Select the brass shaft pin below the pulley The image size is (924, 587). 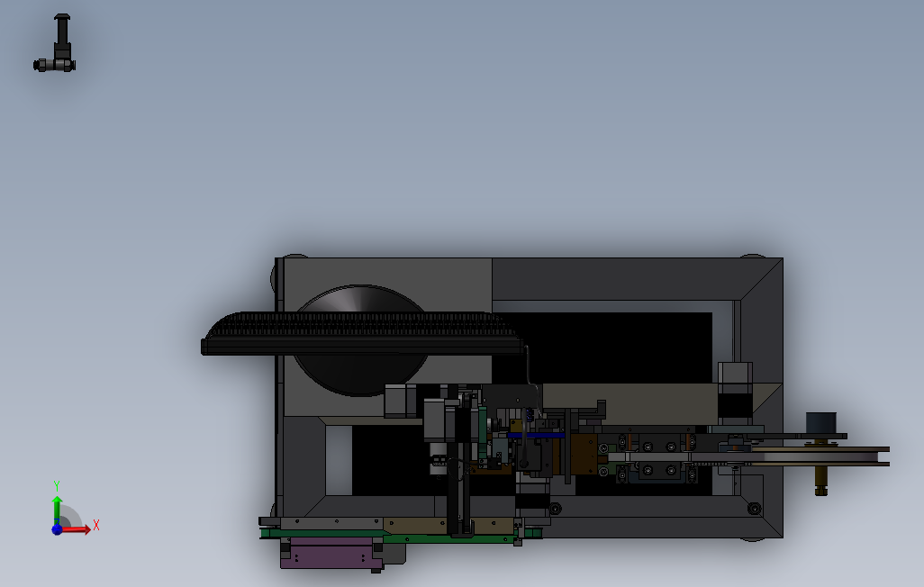pyautogui.click(x=820, y=481)
